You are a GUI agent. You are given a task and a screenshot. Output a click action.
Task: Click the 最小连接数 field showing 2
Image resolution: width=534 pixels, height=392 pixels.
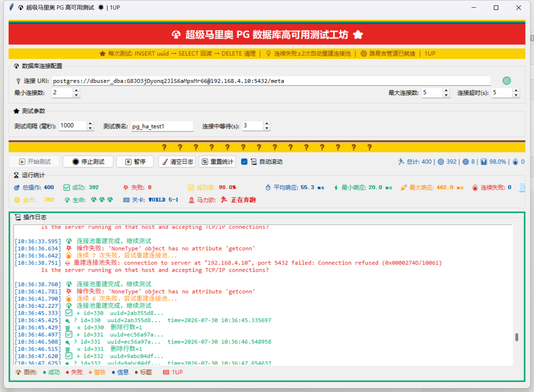[x=62, y=93]
